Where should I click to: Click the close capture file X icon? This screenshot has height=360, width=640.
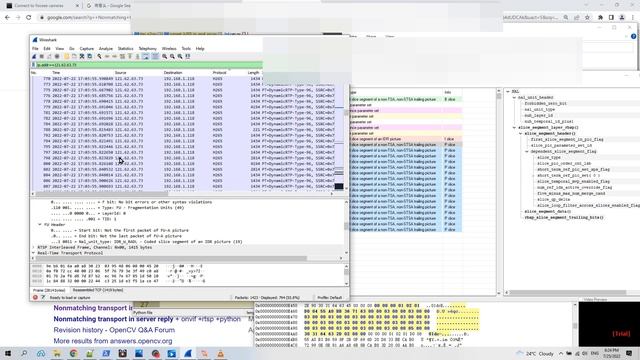click(x=82, y=56)
